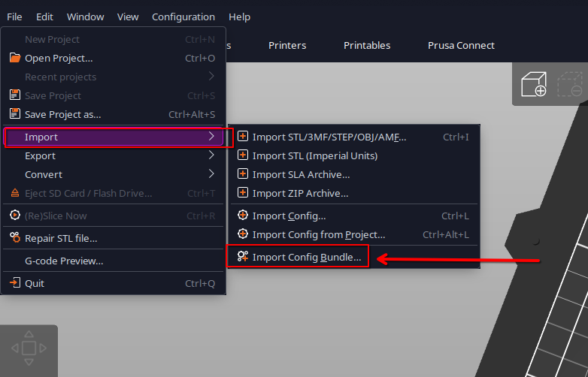The height and width of the screenshot is (377, 588).
Task: Open the Configuration menu
Action: tap(183, 17)
